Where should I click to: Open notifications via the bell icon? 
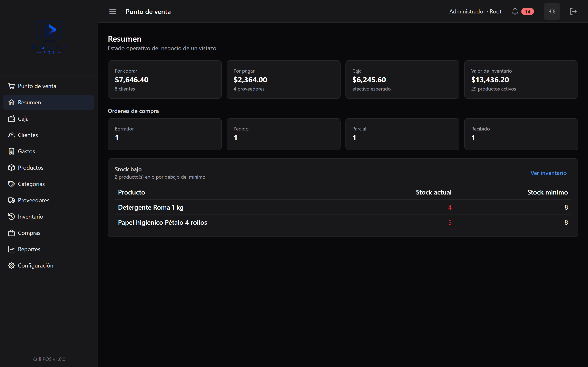tap(515, 11)
